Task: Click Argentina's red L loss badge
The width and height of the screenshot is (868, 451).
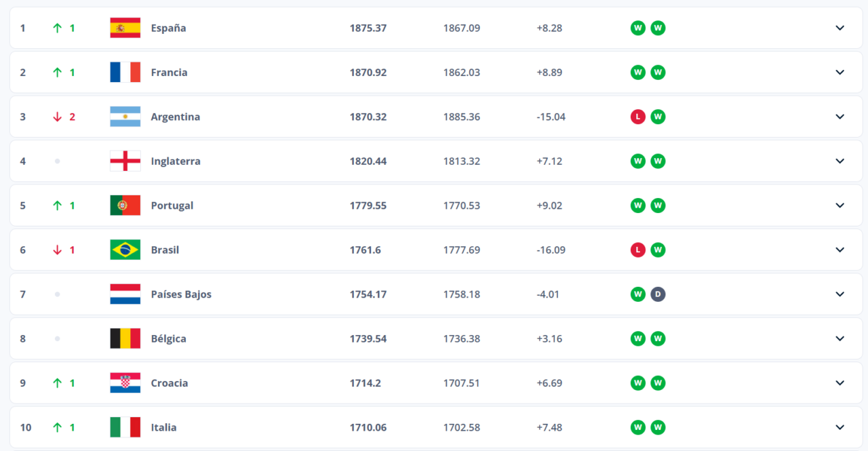Action: (x=637, y=117)
